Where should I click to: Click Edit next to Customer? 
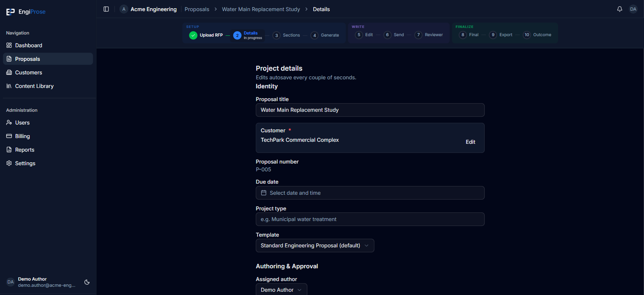(x=470, y=142)
